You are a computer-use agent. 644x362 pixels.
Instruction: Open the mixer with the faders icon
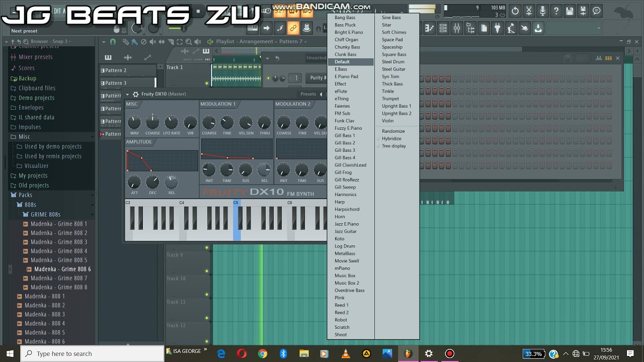point(457,29)
